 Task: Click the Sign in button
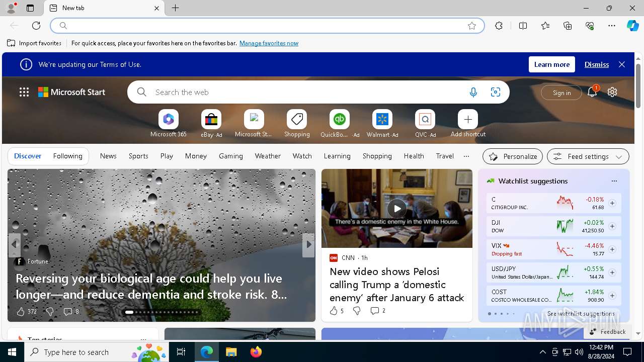pyautogui.click(x=561, y=93)
